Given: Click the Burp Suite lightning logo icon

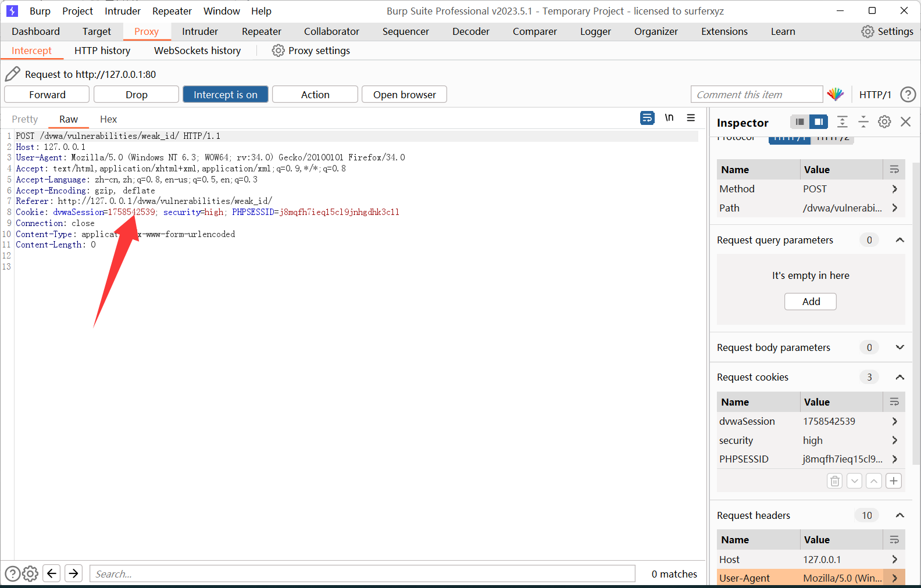Looking at the screenshot, I should [12, 11].
